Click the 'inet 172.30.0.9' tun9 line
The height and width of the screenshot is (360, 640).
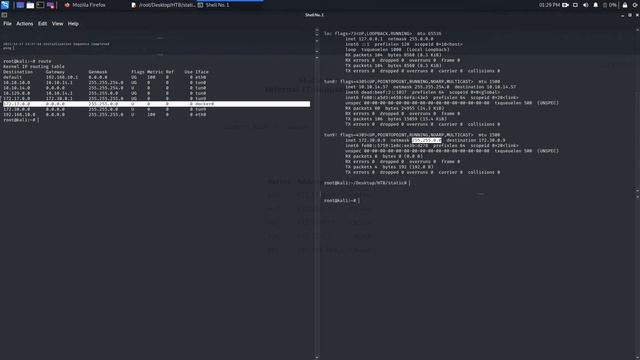[x=425, y=140]
